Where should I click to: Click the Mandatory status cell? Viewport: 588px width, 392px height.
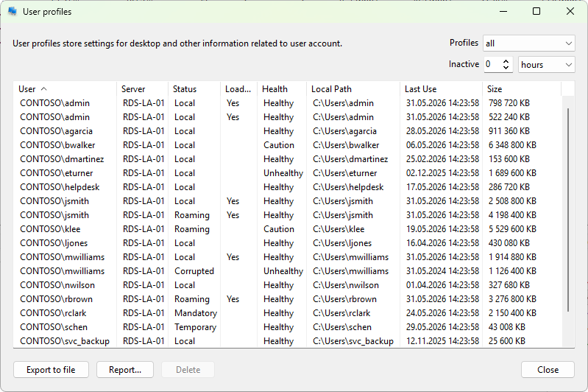tap(196, 313)
